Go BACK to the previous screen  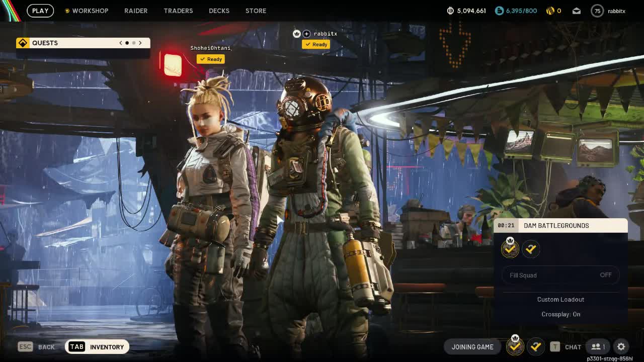(46, 347)
